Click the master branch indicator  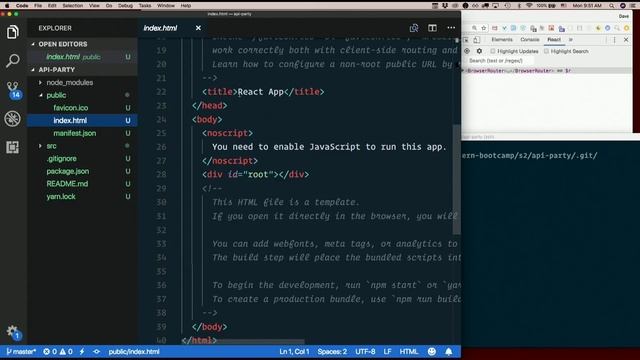tap(21, 351)
